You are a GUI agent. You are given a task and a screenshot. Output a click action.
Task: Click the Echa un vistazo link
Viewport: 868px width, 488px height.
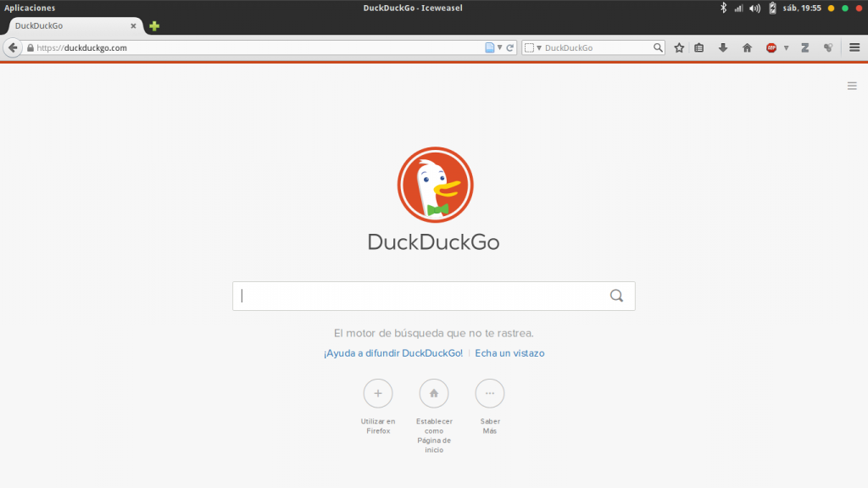pos(509,353)
